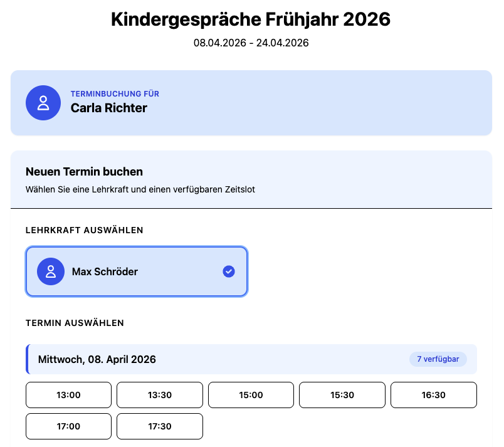Image resolution: width=504 pixels, height=447 pixels.
Task: Pick the 17:30 appointment slot
Action: pyautogui.click(x=159, y=426)
